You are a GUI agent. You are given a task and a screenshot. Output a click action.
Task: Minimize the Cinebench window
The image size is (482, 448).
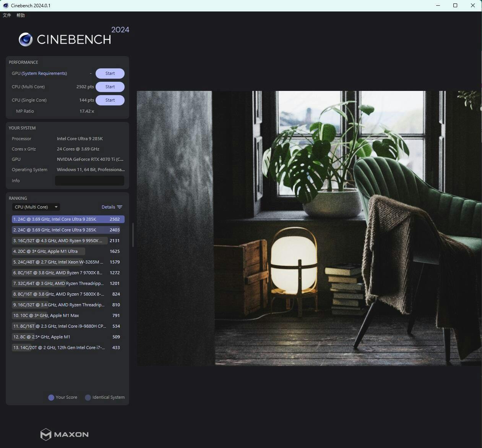coord(438,5)
